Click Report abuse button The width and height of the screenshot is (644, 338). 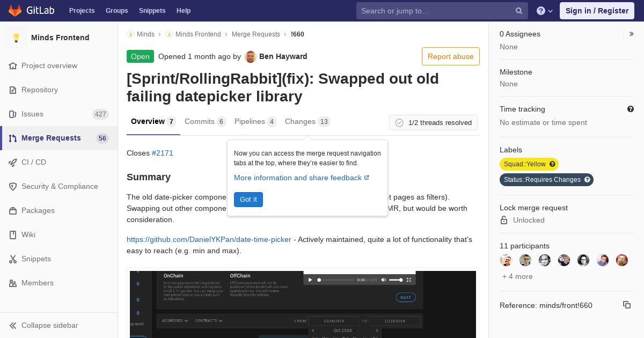[451, 56]
